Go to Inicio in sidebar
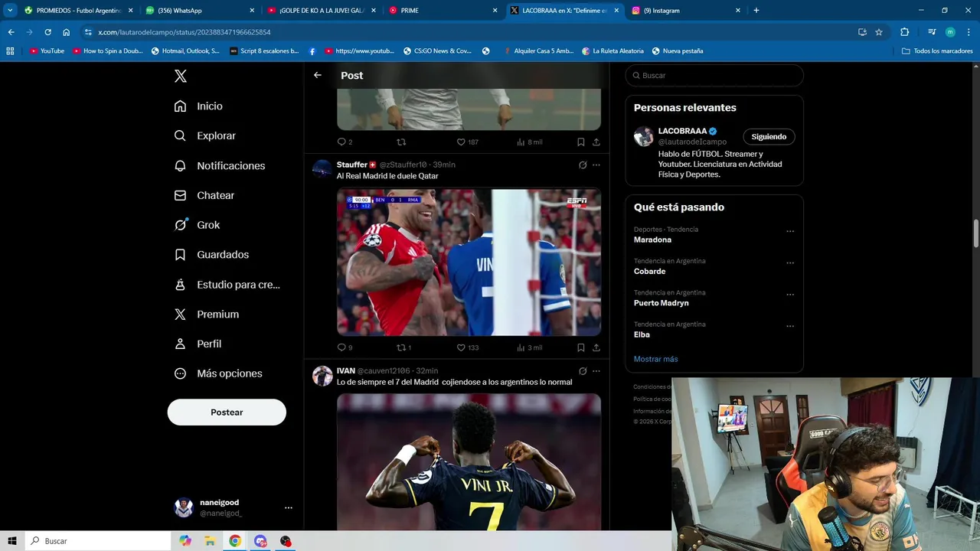The height and width of the screenshot is (551, 980). [x=198, y=106]
